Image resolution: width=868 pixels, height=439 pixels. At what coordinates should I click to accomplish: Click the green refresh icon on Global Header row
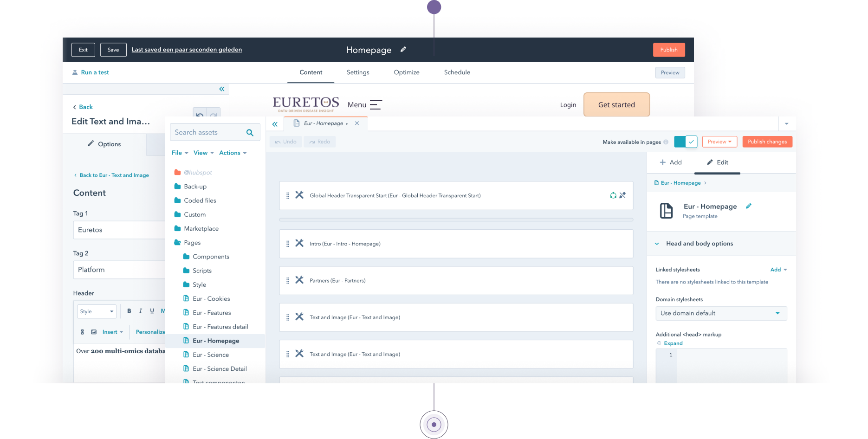613,195
